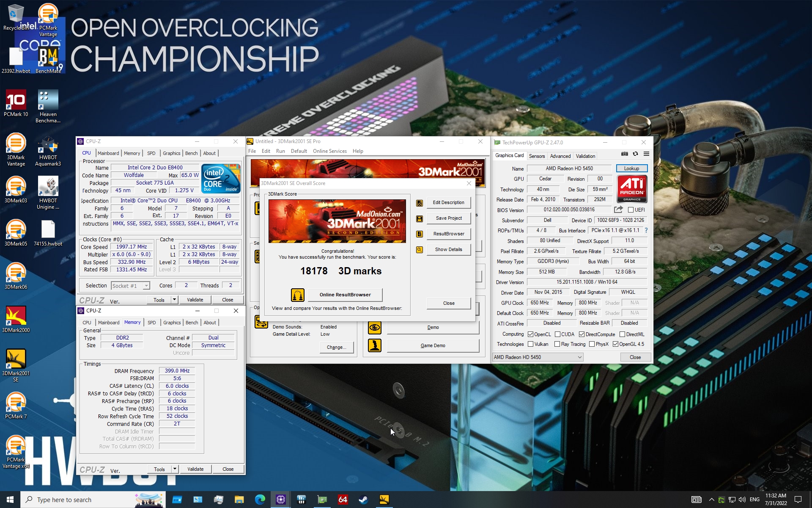Click the GPU-Z refresh icon

[635, 154]
